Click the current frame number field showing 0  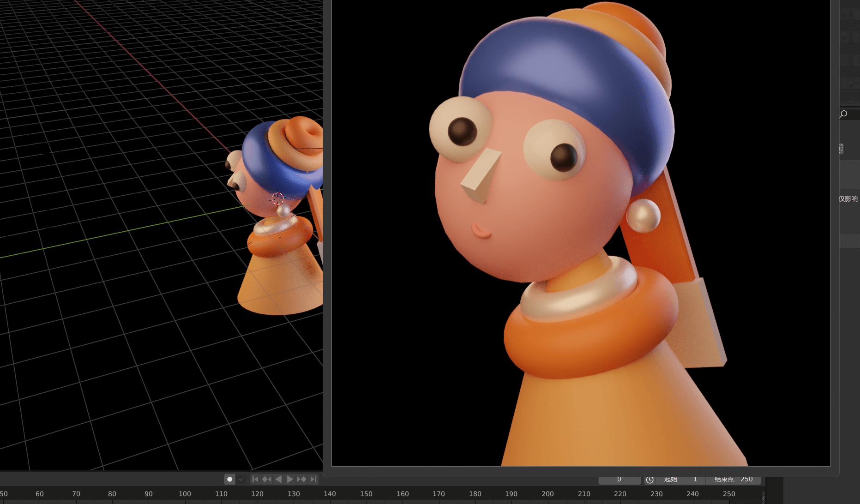coord(619,480)
